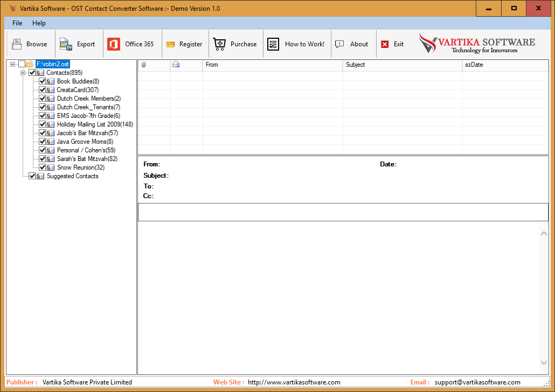
Task: Click the Vartika Software logo
Action: coord(477,44)
